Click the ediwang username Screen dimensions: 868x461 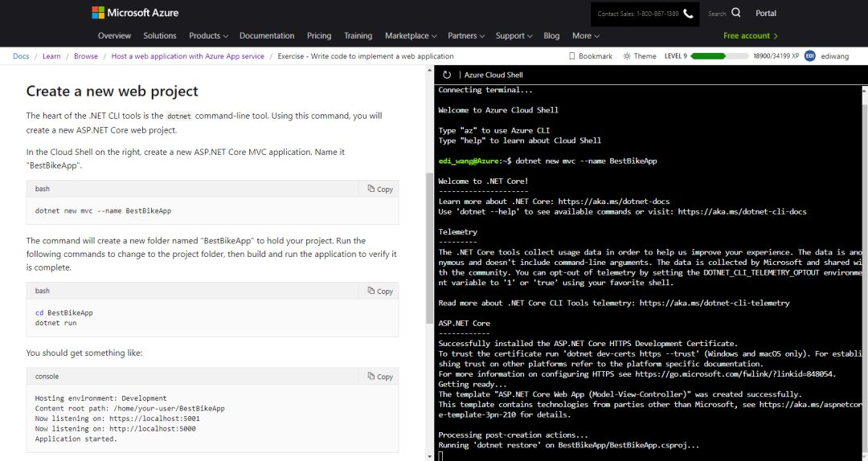[x=835, y=56]
